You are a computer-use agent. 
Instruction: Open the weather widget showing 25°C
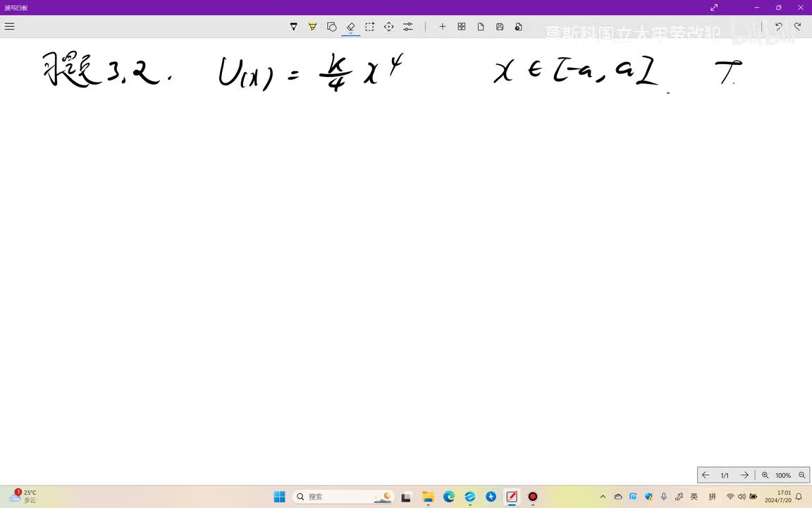pyautogui.click(x=23, y=497)
